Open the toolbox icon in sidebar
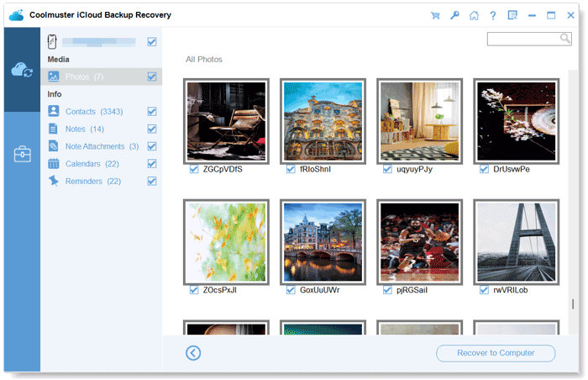This screenshot has width=588, height=380. tap(22, 154)
